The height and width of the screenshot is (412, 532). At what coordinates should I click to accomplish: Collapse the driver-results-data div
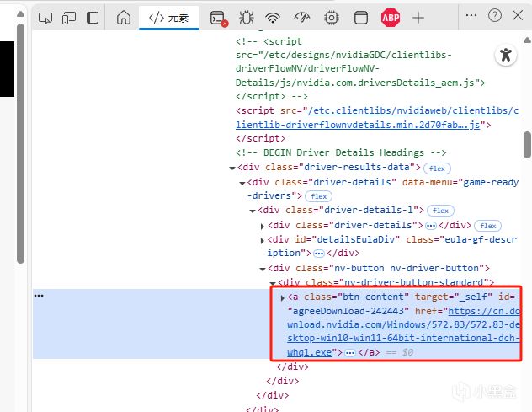[x=232, y=168]
